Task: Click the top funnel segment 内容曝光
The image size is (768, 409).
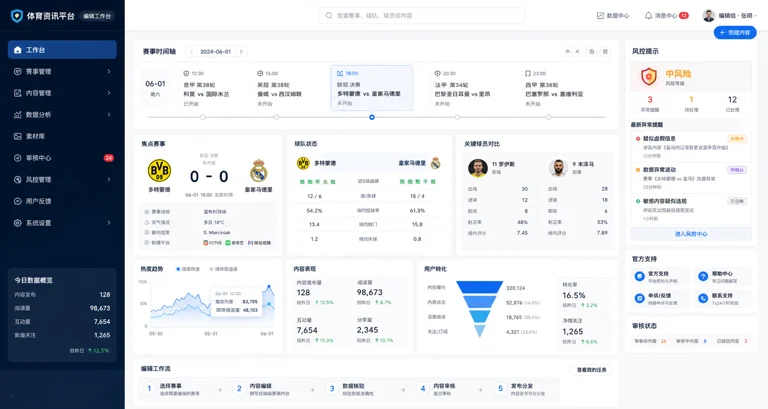Action: 480,287
